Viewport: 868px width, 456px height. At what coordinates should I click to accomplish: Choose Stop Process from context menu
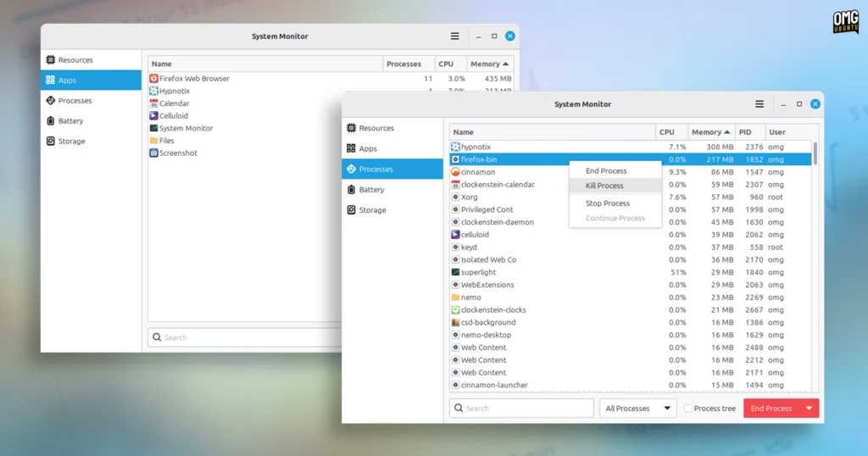(x=615, y=203)
